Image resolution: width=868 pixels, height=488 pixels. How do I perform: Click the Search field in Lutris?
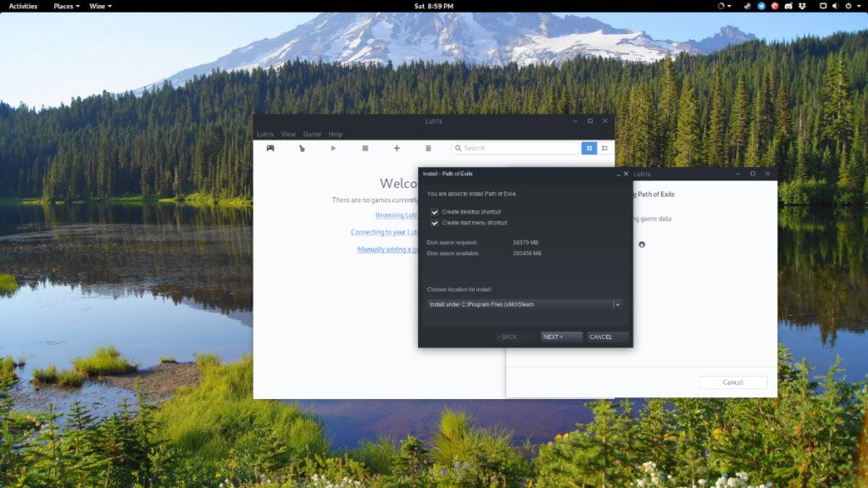click(517, 148)
